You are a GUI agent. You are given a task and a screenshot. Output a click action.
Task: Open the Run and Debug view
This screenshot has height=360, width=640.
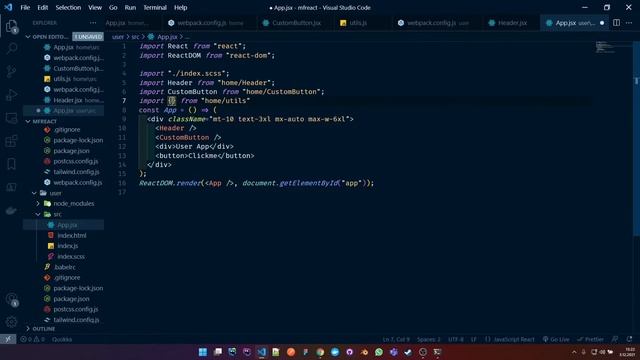tap(11, 95)
